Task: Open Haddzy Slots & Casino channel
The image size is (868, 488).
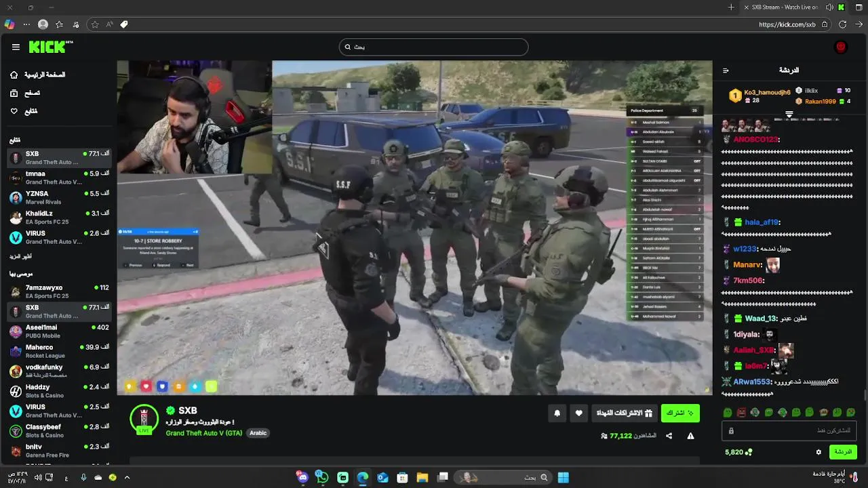Action: [x=59, y=391]
